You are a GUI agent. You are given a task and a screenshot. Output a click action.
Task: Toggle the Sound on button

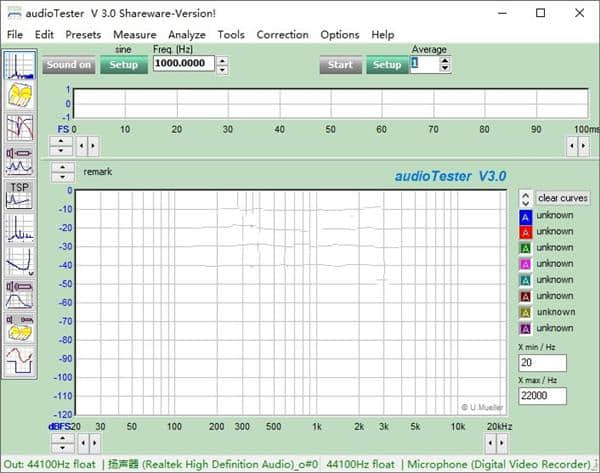coord(68,65)
